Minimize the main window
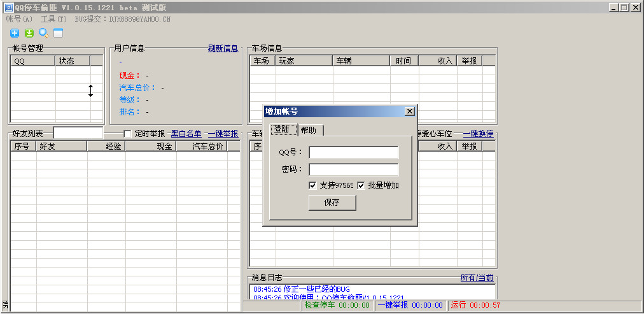Screen dimensions: 644x314 click(x=614, y=8)
